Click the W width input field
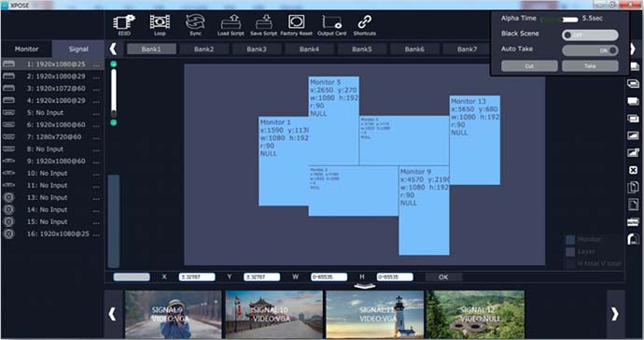Viewport: 644px width, 340px height. [329, 277]
